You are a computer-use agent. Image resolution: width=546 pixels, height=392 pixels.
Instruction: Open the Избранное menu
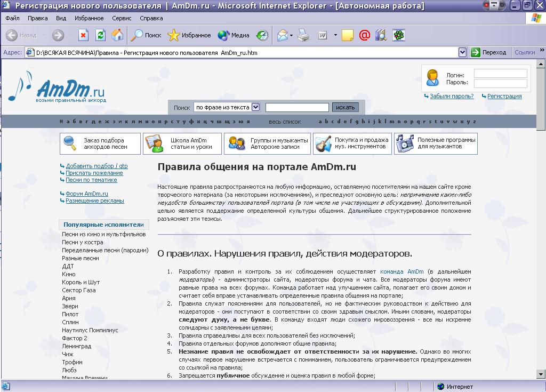click(x=89, y=18)
